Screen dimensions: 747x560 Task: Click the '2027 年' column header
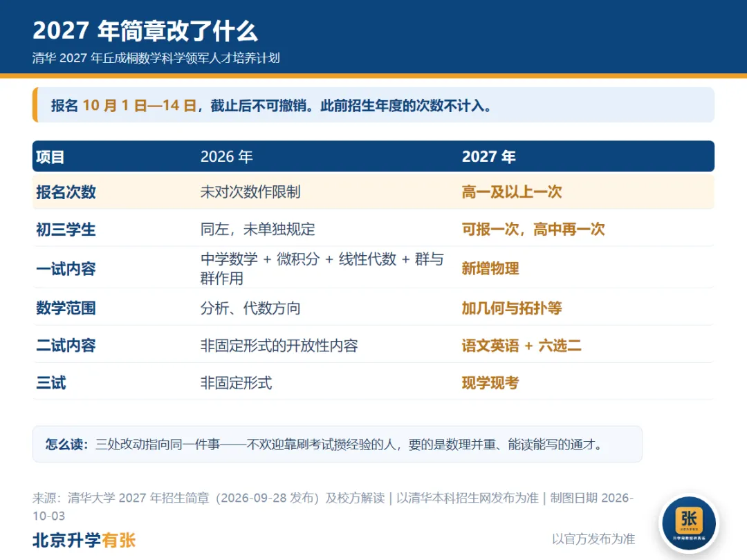(489, 157)
